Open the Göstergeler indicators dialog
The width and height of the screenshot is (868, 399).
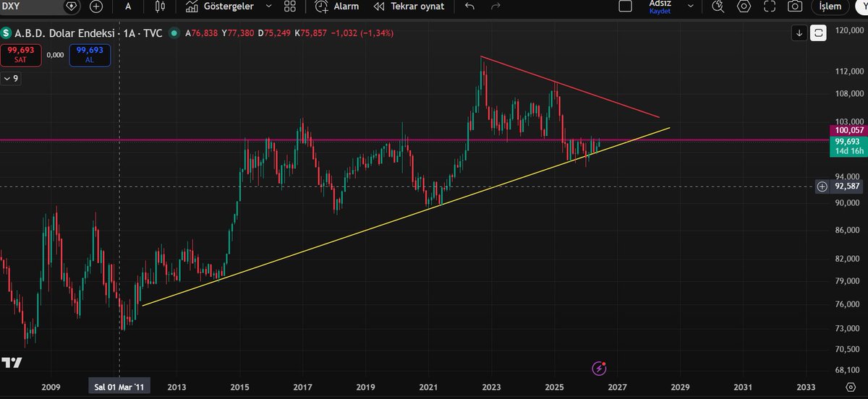[219, 6]
